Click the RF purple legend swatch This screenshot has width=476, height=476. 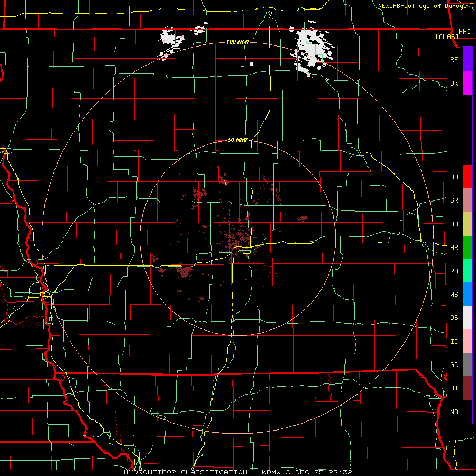click(x=467, y=59)
